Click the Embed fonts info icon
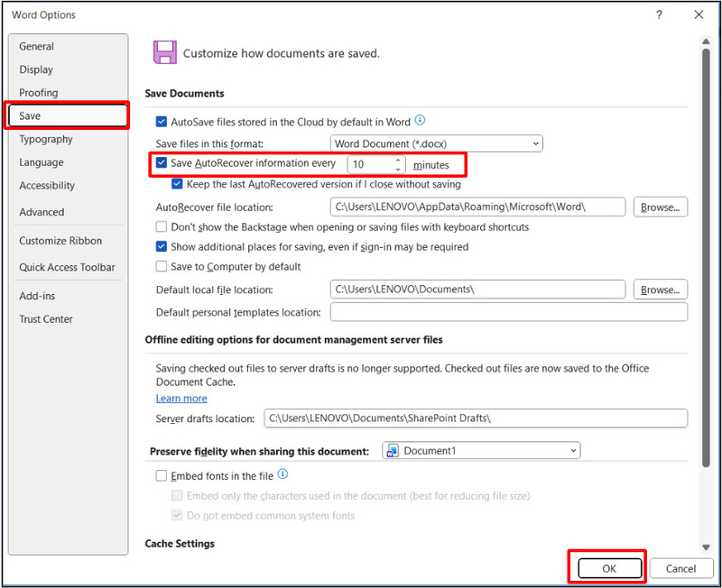 point(282,474)
